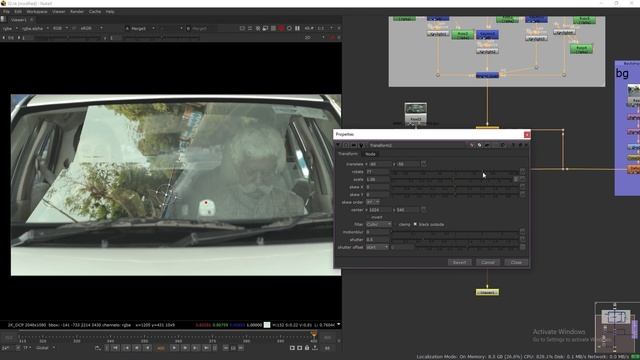Screen dimensions: 640x360
Task: Select the Viewer1 tab
Action: (18, 20)
